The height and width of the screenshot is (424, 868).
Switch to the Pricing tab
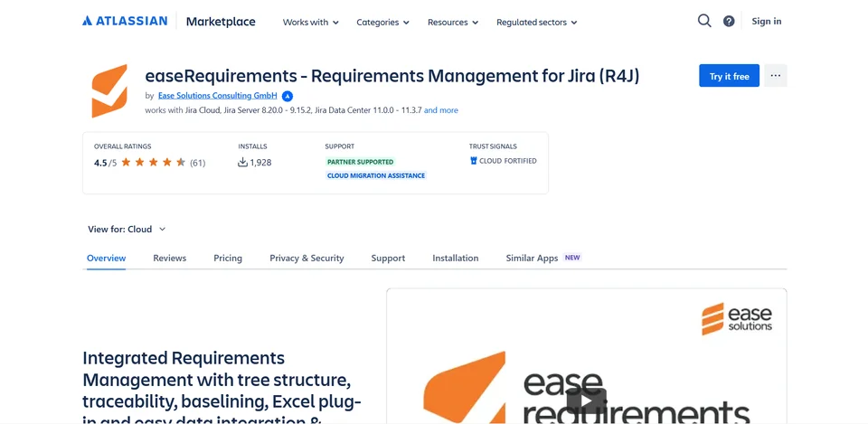228,258
